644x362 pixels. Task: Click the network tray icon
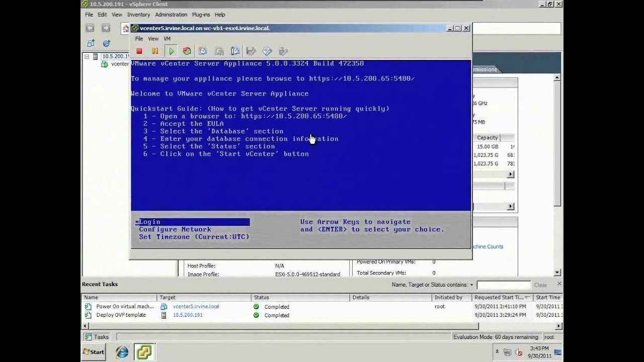pos(507,352)
